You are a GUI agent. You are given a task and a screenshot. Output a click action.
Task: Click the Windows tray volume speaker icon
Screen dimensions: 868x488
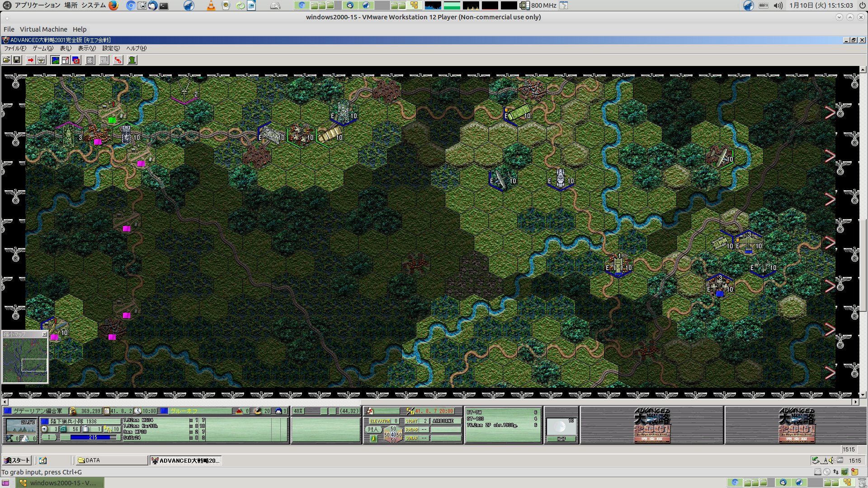[x=832, y=460]
